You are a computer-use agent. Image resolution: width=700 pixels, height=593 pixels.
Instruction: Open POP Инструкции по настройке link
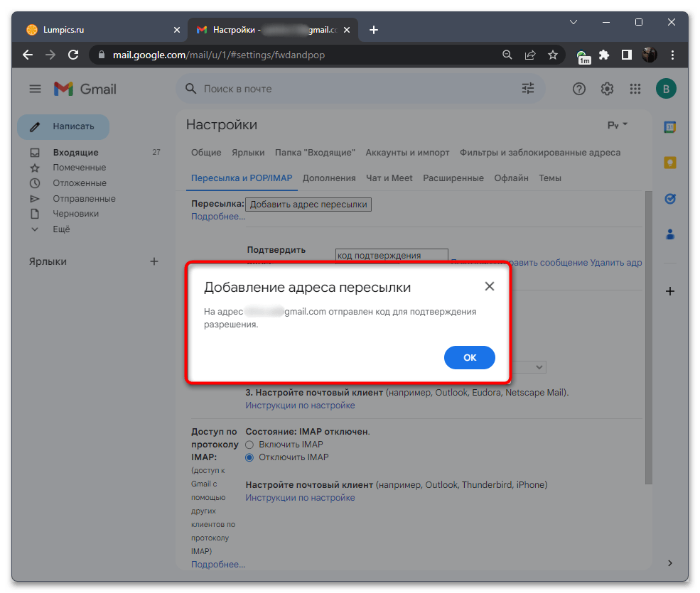[x=300, y=406]
